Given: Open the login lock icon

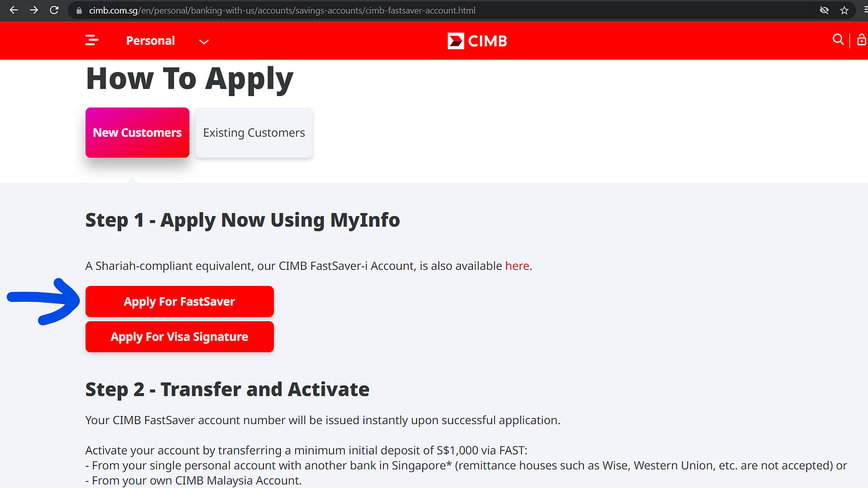Looking at the screenshot, I should [x=861, y=40].
